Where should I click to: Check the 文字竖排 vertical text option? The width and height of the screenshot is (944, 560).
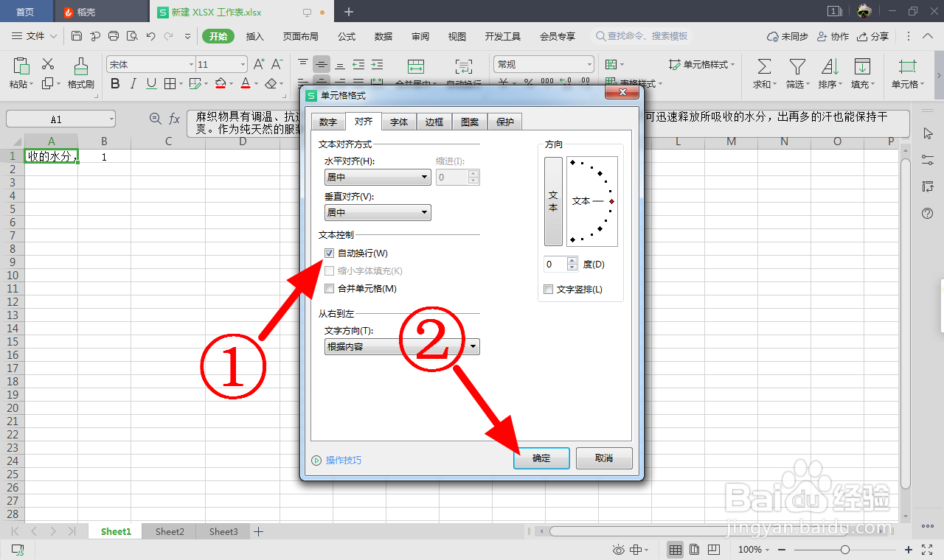(x=548, y=289)
